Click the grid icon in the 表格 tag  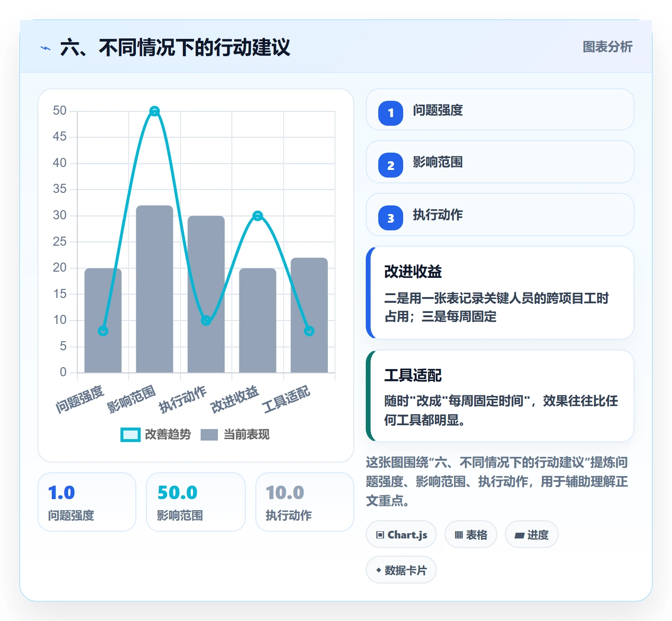pos(459,535)
